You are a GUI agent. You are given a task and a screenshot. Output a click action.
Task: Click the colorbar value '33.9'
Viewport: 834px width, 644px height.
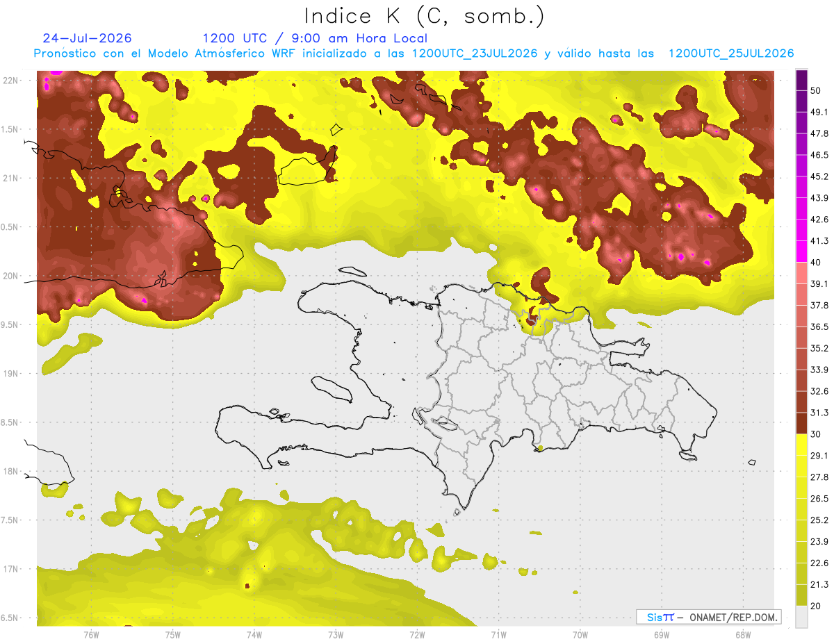(819, 370)
